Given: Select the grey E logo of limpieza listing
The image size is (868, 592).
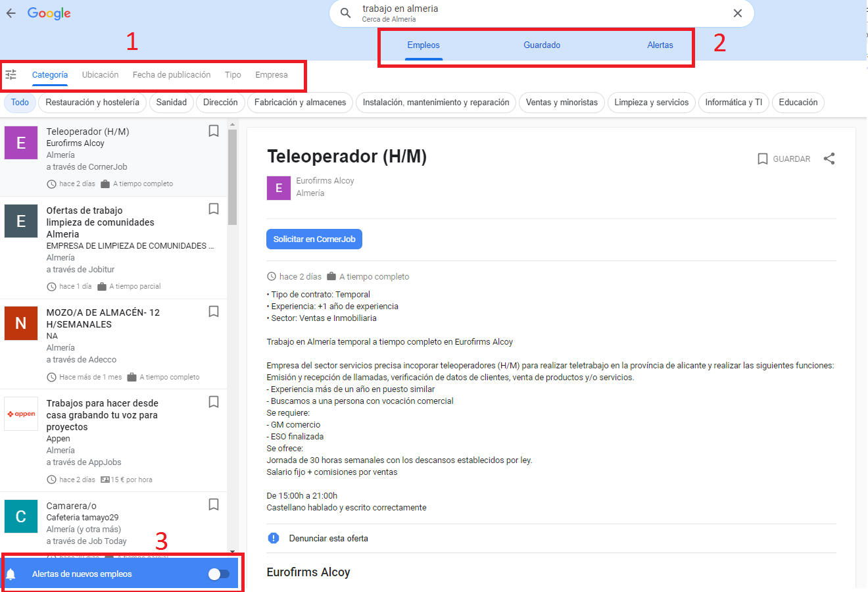Looking at the screenshot, I should 21,221.
